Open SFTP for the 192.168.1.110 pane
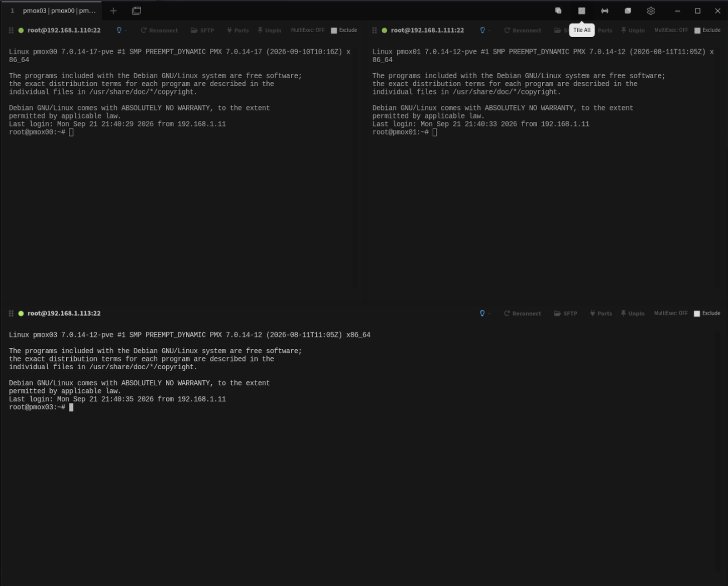 [202, 30]
